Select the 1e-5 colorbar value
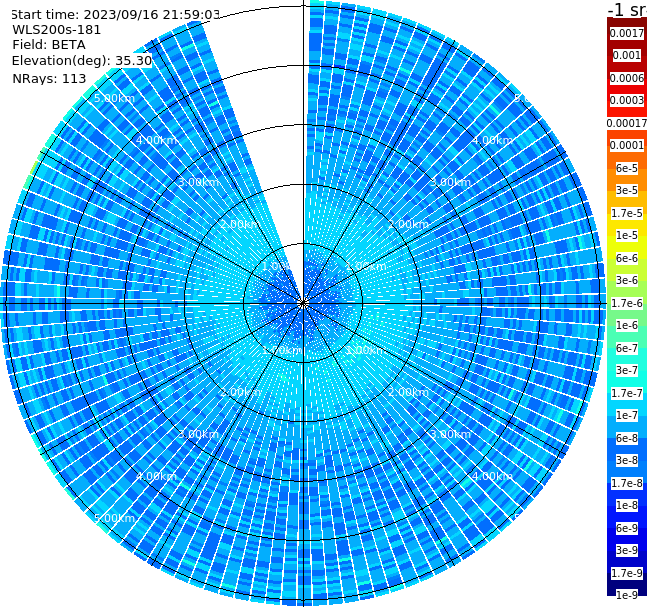 click(627, 235)
